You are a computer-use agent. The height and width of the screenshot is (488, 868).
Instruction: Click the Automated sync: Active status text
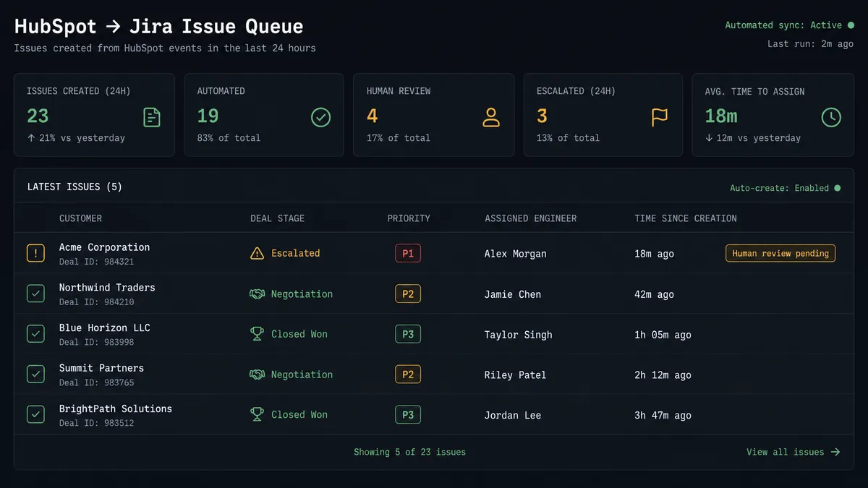click(783, 25)
